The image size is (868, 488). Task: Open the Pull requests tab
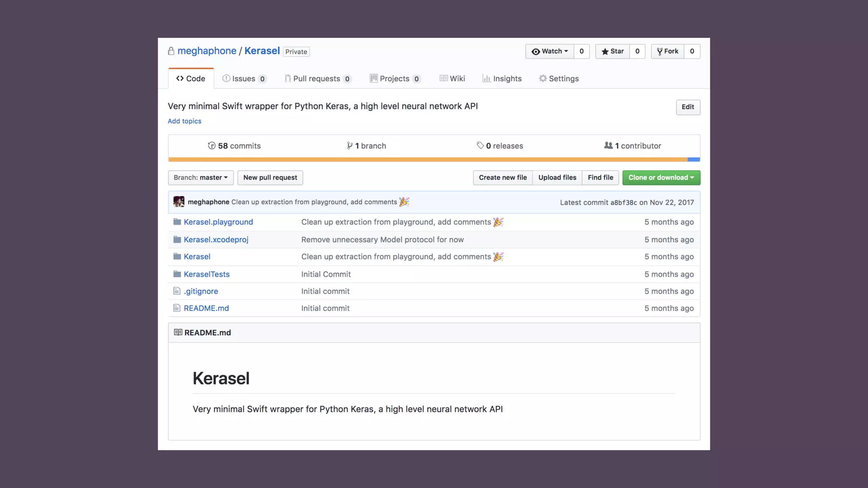click(317, 79)
